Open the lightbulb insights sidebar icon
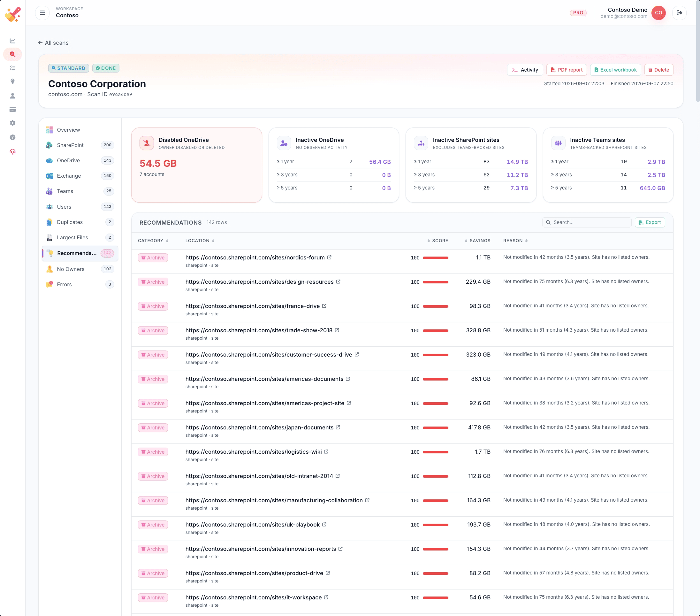 (x=13, y=81)
